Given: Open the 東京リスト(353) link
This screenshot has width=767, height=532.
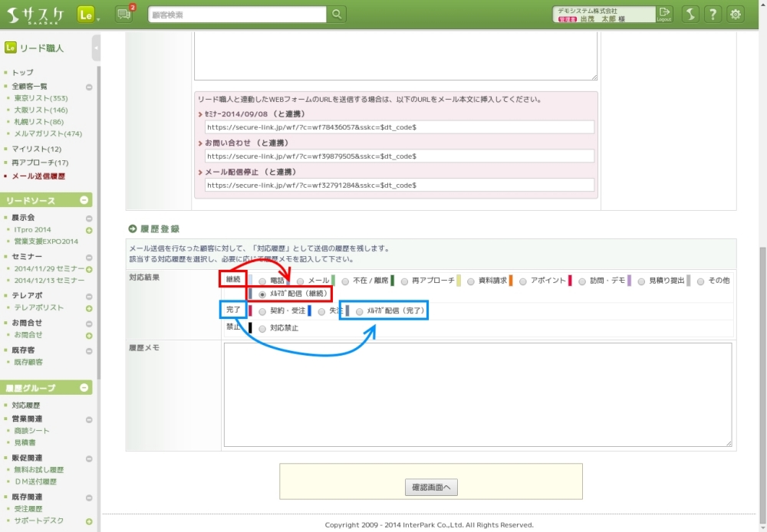Looking at the screenshot, I should pyautogui.click(x=41, y=98).
